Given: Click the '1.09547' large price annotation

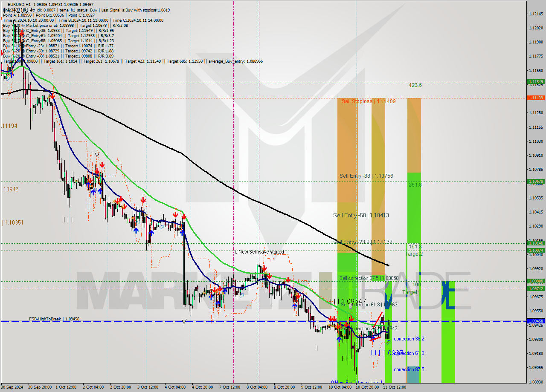Looking at the screenshot, I should click(x=354, y=301).
